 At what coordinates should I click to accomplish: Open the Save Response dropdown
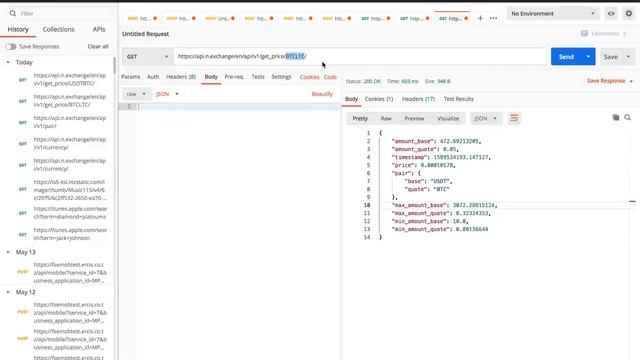(x=610, y=81)
